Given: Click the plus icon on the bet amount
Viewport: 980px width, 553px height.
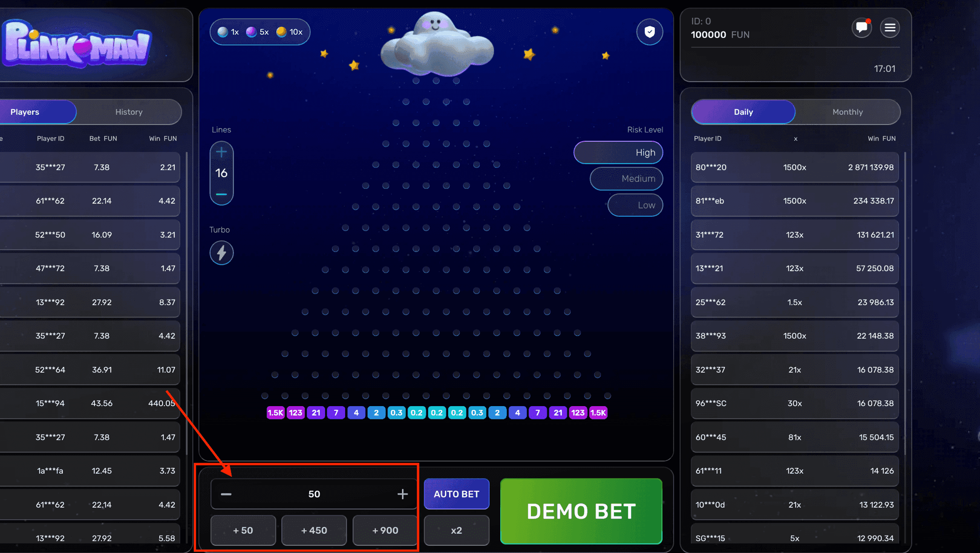Looking at the screenshot, I should [x=402, y=494].
